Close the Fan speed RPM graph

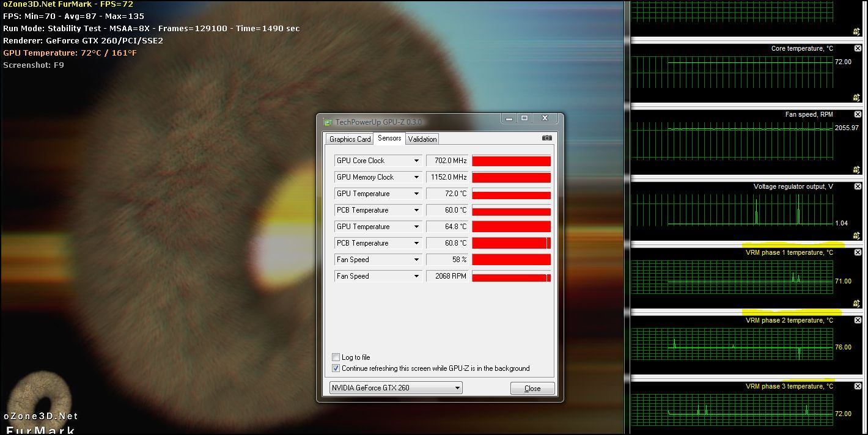point(858,114)
